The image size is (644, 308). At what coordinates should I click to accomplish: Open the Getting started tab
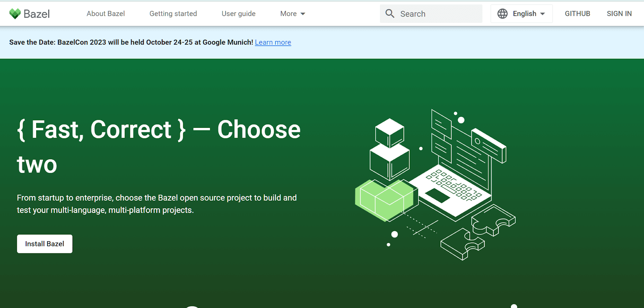pos(173,14)
